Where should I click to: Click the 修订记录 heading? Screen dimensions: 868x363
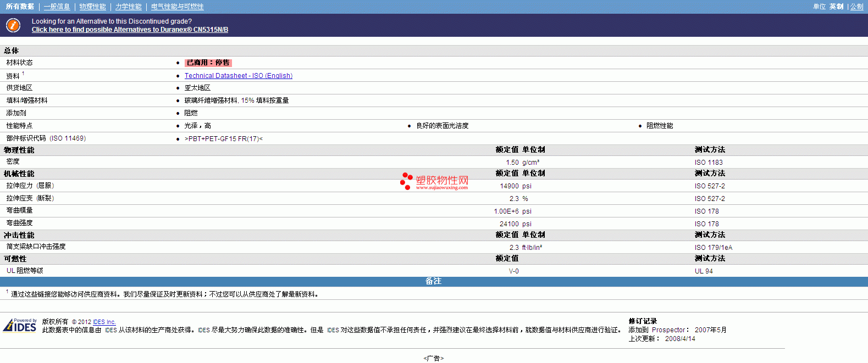click(643, 321)
